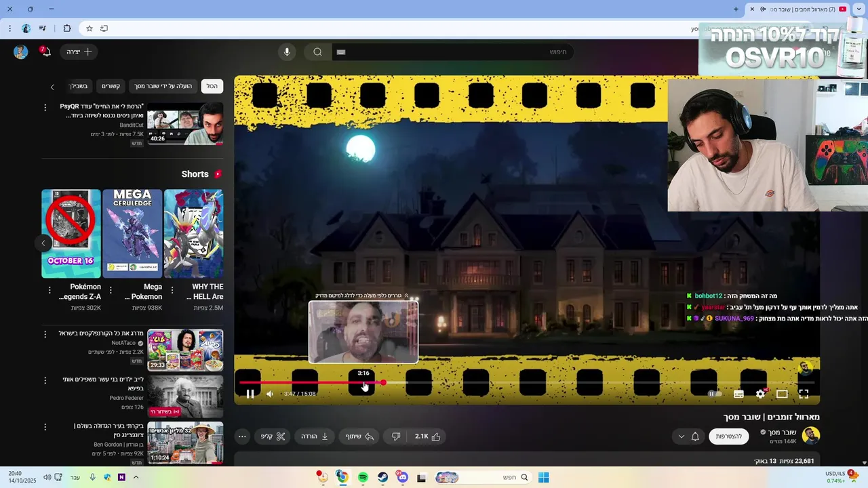
Task: Show previous Shorts with left arrow
Action: pyautogui.click(x=43, y=243)
